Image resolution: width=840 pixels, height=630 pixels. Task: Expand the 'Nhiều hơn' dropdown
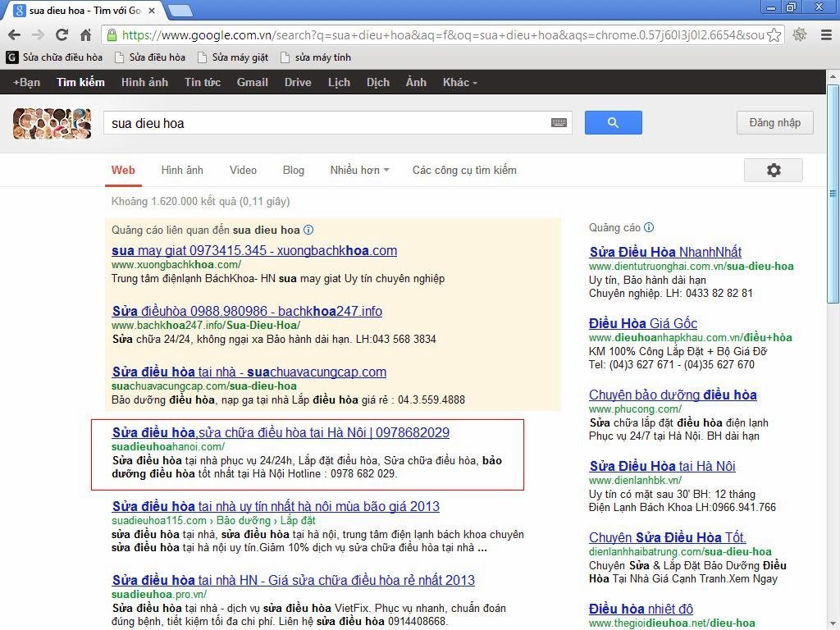pyautogui.click(x=359, y=171)
